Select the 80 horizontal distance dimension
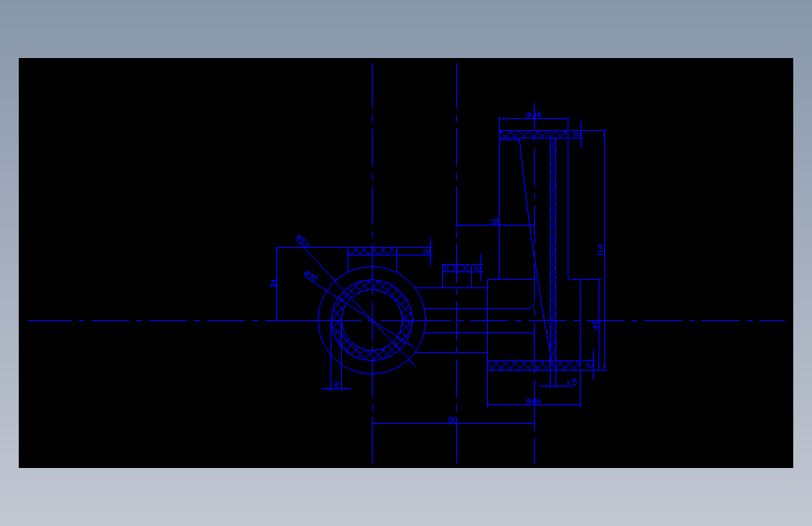812x526 pixels. coord(452,420)
